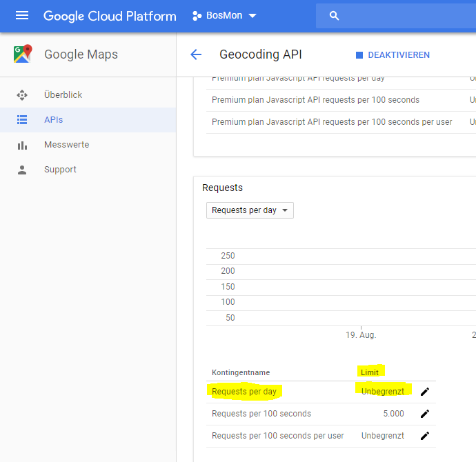The image size is (476, 462).
Task: Click Premium plan Javascript API requests per 100 seconds
Action: click(x=315, y=100)
